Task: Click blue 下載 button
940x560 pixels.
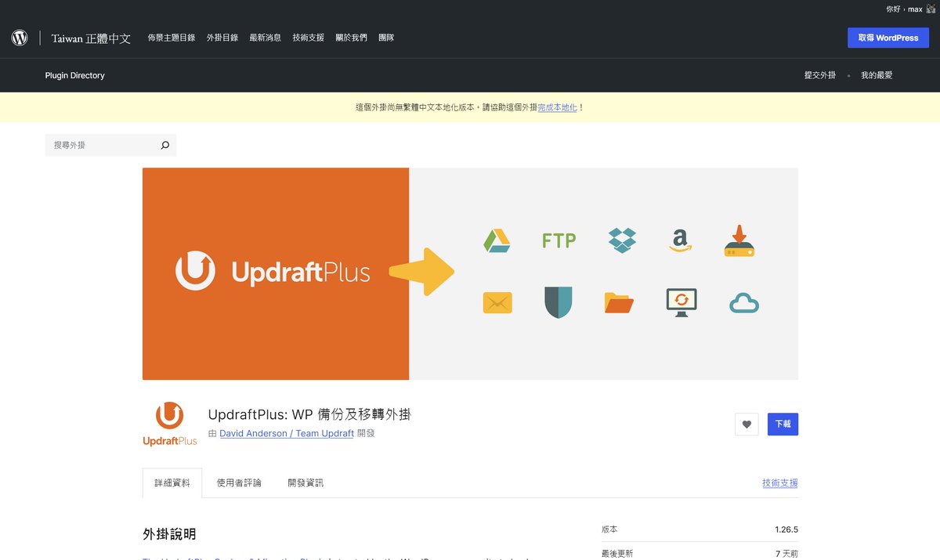Action: [783, 424]
